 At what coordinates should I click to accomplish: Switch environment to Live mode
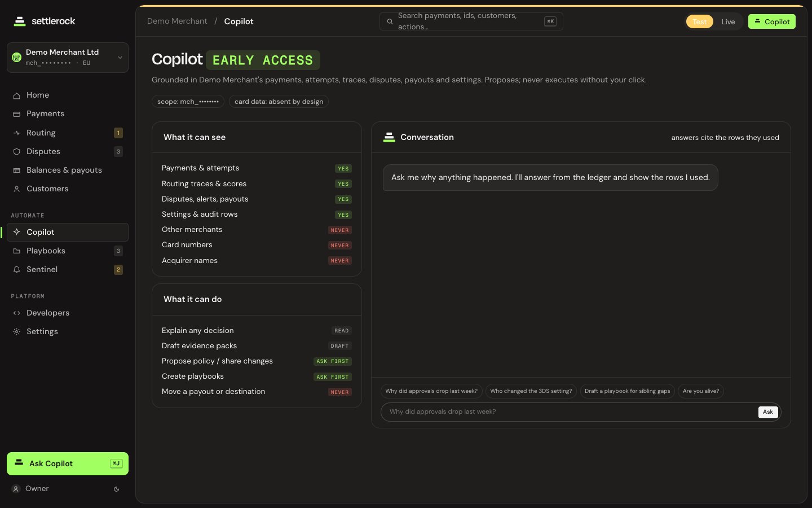[x=728, y=21]
